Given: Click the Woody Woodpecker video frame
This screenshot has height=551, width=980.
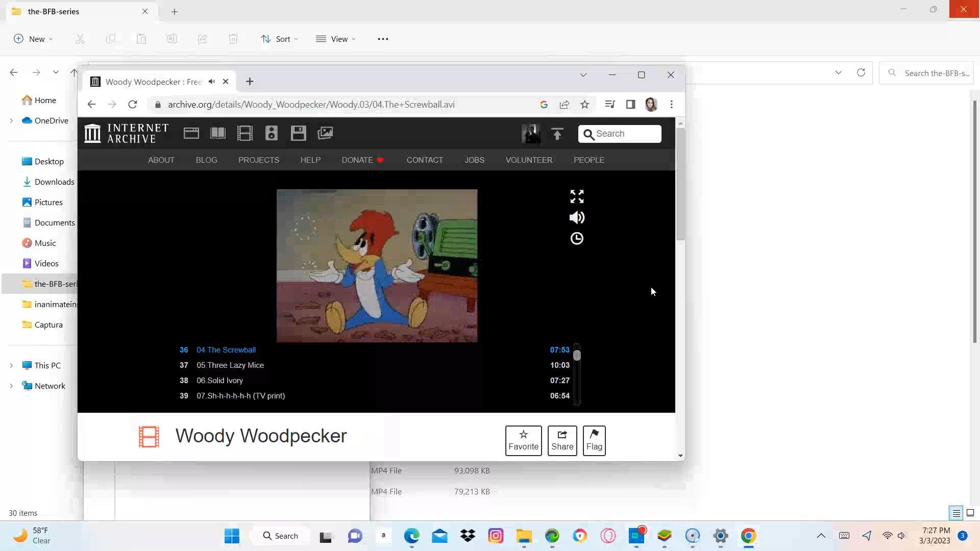Looking at the screenshot, I should coord(377,266).
